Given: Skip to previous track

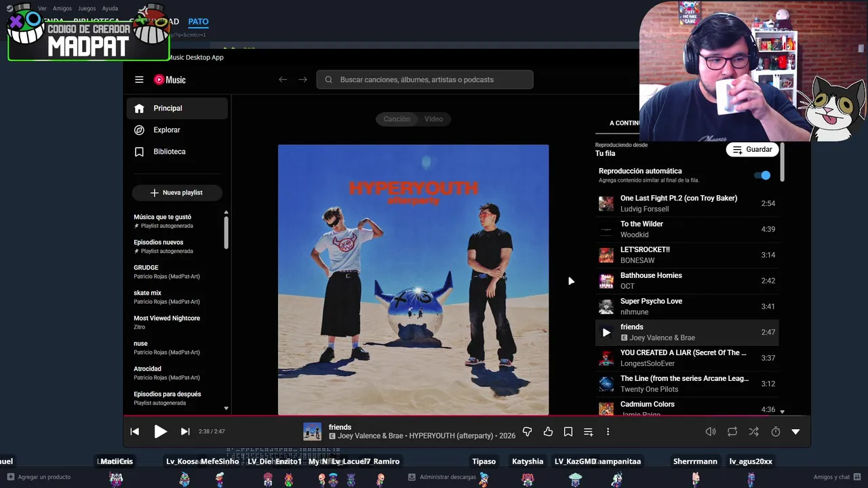Looking at the screenshot, I should [x=134, y=432].
